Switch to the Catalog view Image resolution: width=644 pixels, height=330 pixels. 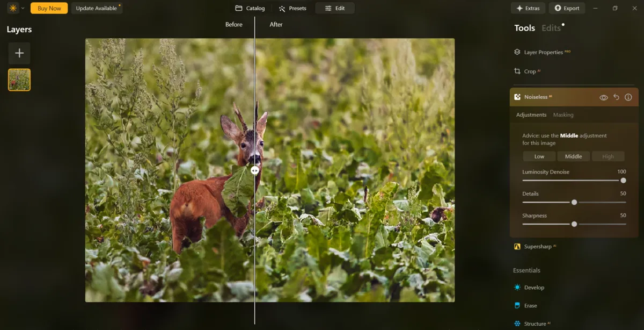[250, 8]
